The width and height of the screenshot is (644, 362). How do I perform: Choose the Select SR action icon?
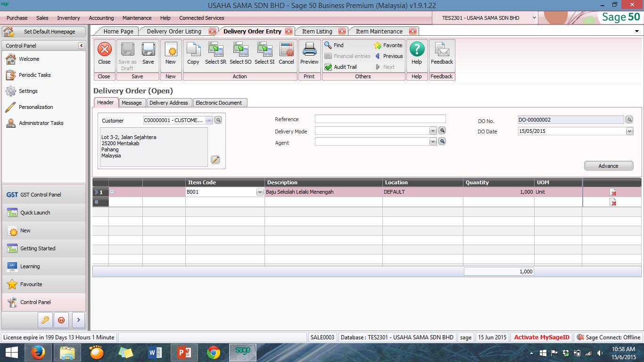tap(215, 49)
